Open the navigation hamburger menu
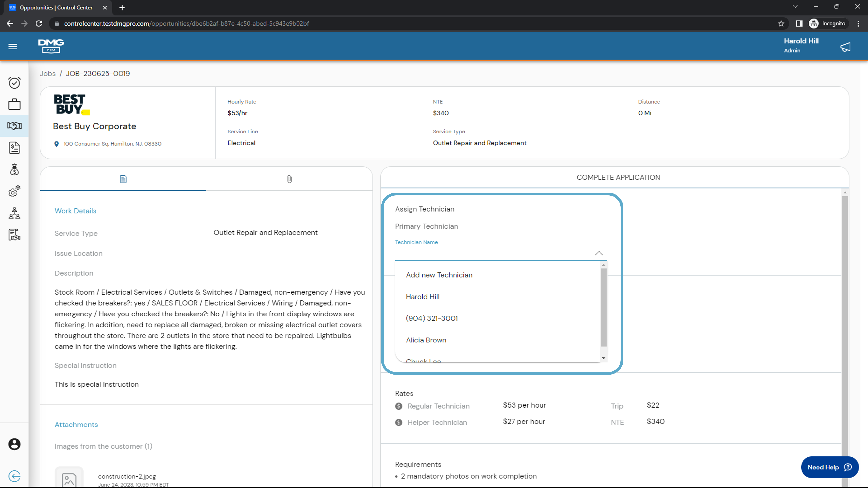This screenshot has height=488, width=868. (x=12, y=46)
